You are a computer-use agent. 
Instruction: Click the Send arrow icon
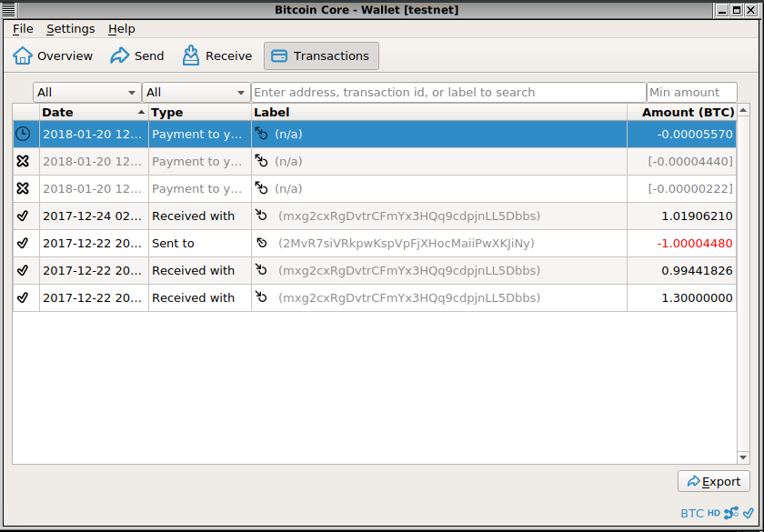tap(119, 55)
